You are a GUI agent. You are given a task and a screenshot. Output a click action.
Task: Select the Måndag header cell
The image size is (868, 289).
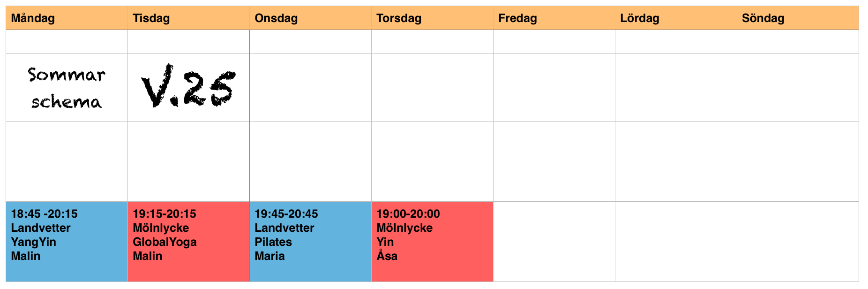point(67,18)
